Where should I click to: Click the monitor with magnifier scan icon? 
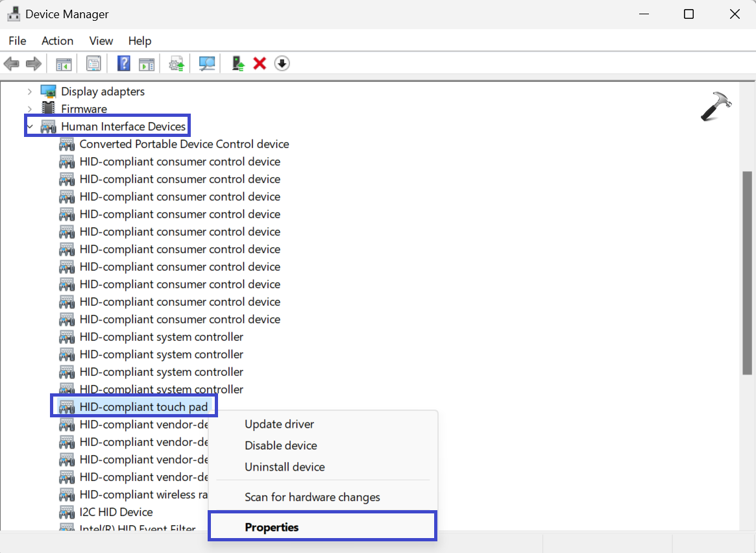pyautogui.click(x=207, y=64)
